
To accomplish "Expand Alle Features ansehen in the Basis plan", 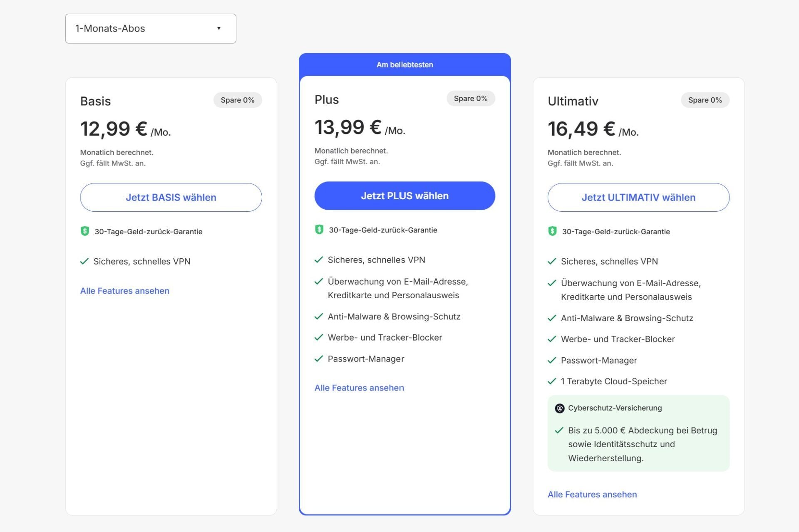I will coord(124,290).
